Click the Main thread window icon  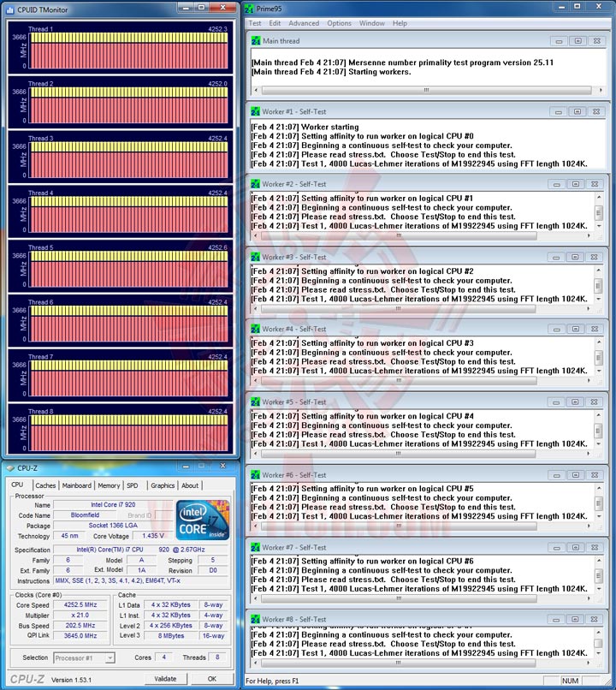pos(256,41)
